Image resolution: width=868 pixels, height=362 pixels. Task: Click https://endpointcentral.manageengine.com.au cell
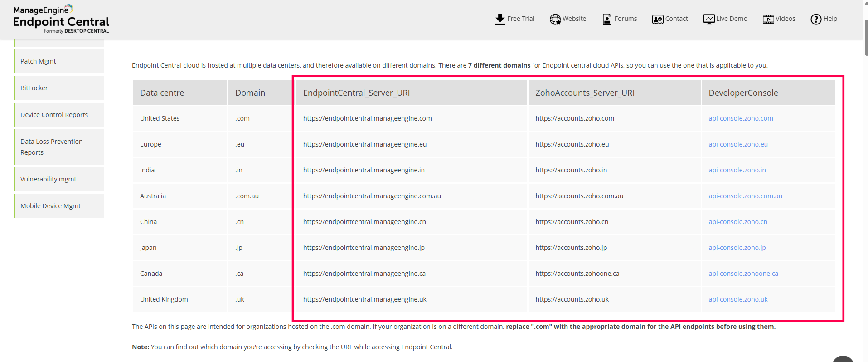(412, 196)
